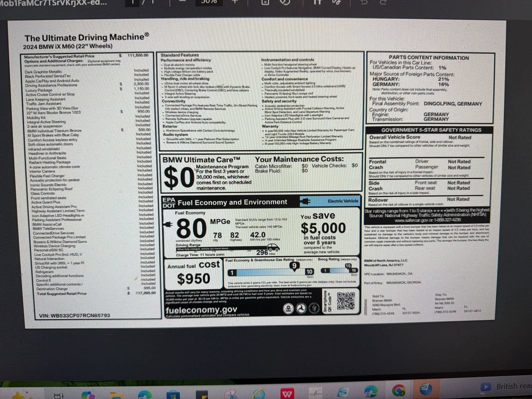The height and width of the screenshot is (399, 532).
Task: Open Internet Explorer from the taskbar
Action: click(259, 394)
